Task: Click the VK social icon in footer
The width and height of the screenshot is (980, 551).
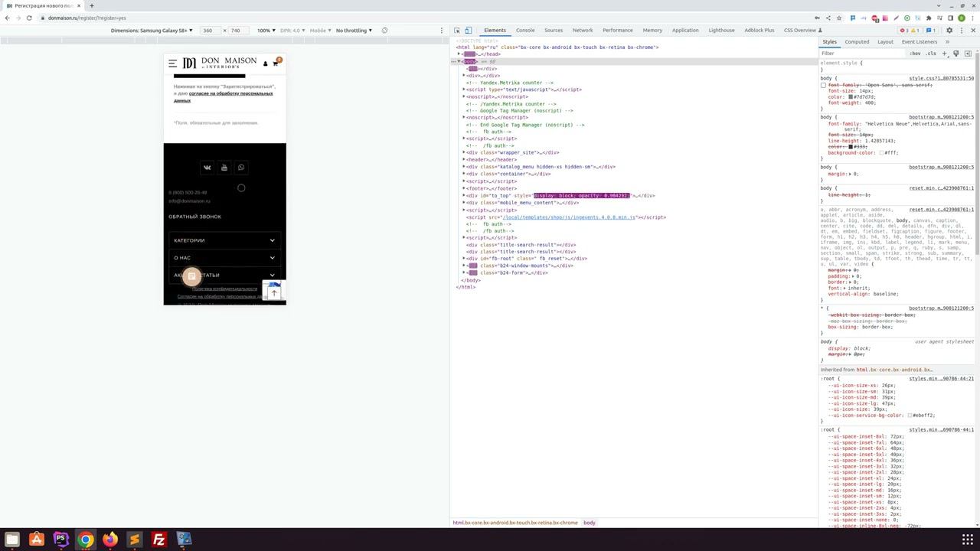Action: (207, 168)
